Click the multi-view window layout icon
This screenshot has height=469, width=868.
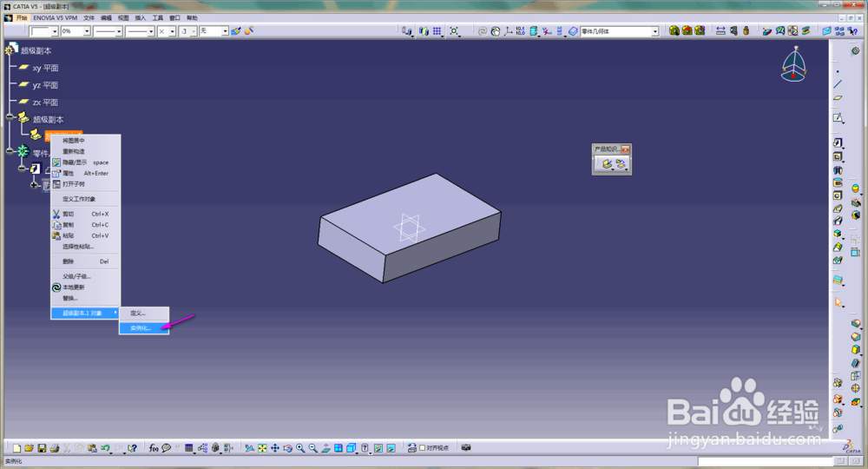point(339,448)
